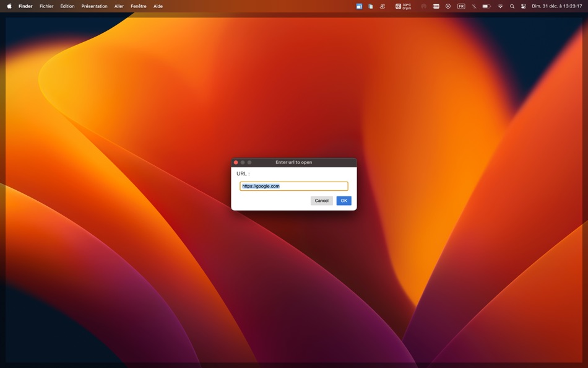588x368 pixels.
Task: Click the keyboard icon in menu bar
Action: pyautogui.click(x=435, y=6)
